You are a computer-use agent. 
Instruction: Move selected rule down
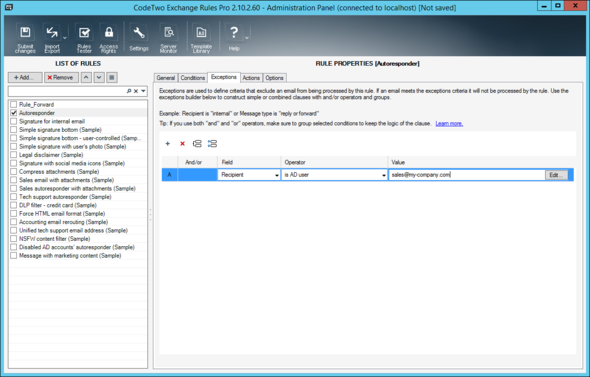pos(99,78)
